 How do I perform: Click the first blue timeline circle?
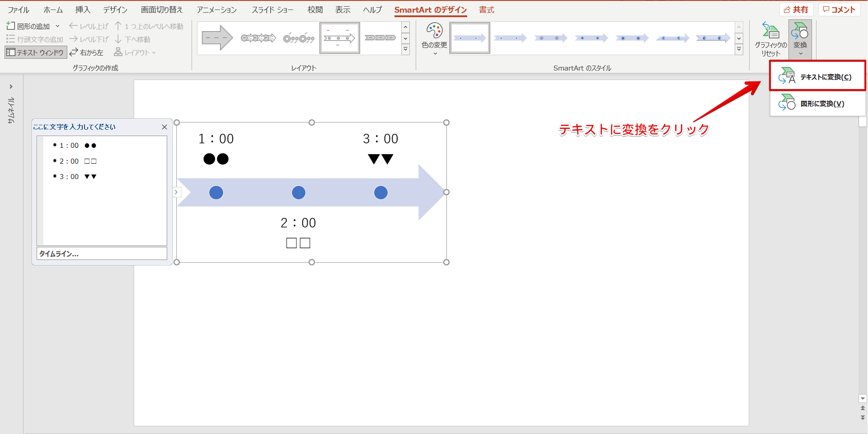coord(216,193)
